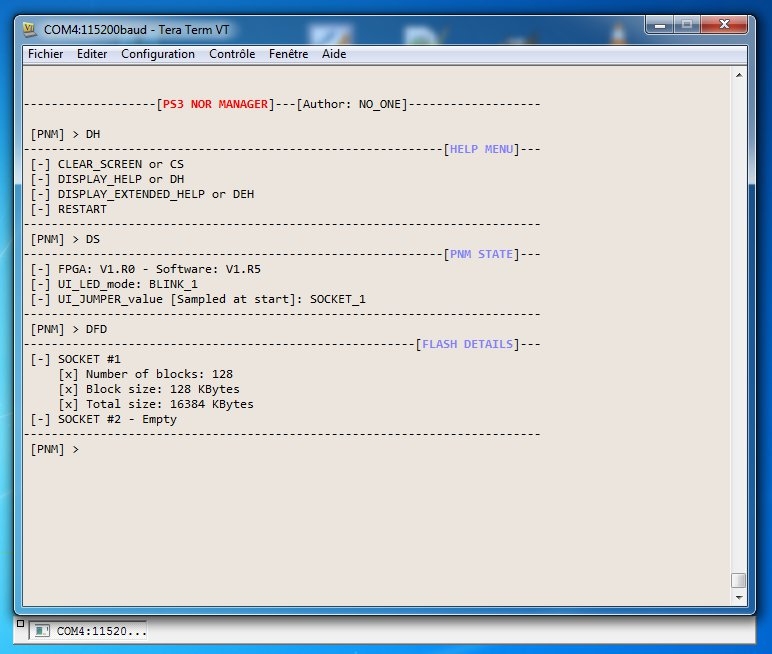This screenshot has height=654, width=772.
Task: Open the Contrôle menu
Action: click(232, 54)
